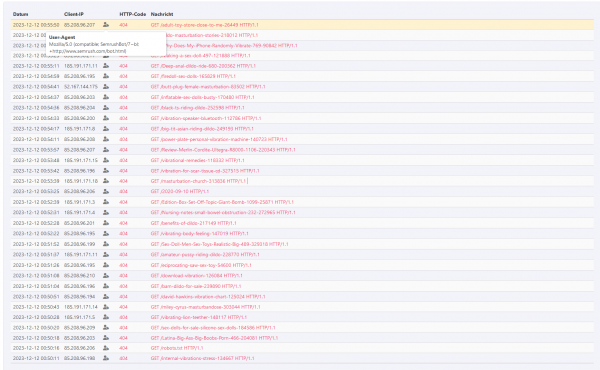Click user-agent icon in the 00:50:28 row
This screenshot has width=600, height=370.
[x=106, y=317]
